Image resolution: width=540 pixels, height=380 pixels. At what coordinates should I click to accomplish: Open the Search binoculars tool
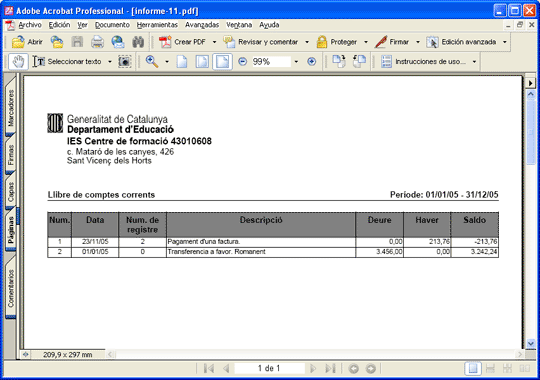(138, 42)
